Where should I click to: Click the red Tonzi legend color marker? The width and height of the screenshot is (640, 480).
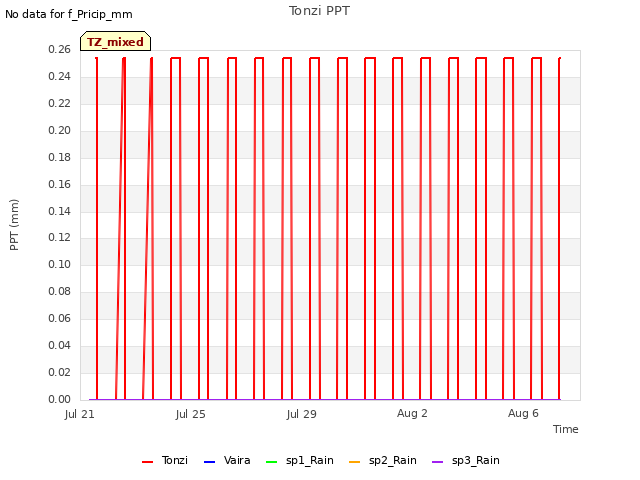(x=147, y=462)
